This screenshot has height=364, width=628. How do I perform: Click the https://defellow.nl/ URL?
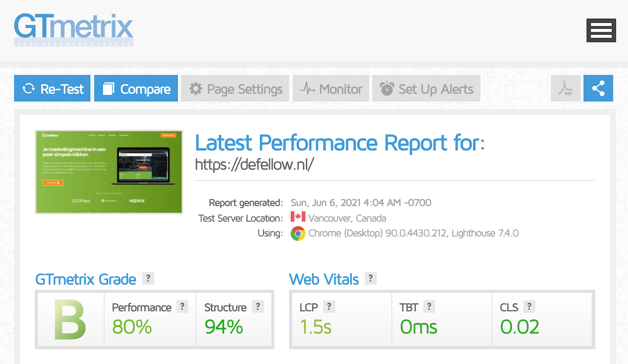point(254,165)
